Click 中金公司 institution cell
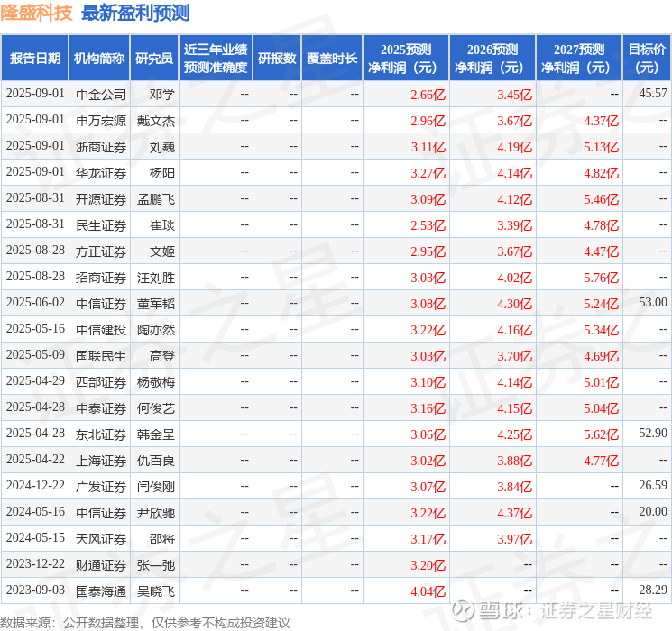672x631 pixels. pos(101,95)
